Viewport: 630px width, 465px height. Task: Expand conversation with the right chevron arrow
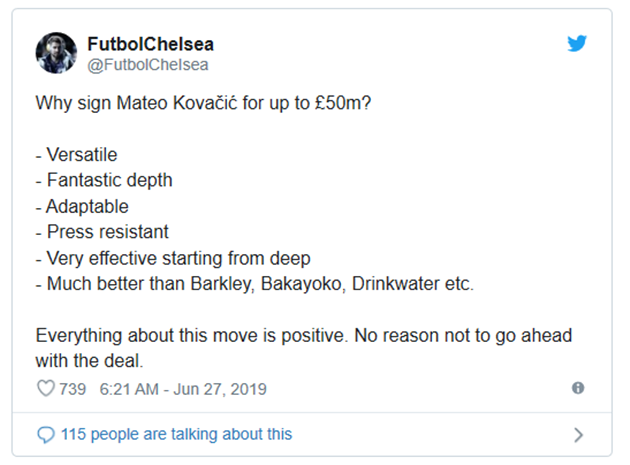pos(578,434)
